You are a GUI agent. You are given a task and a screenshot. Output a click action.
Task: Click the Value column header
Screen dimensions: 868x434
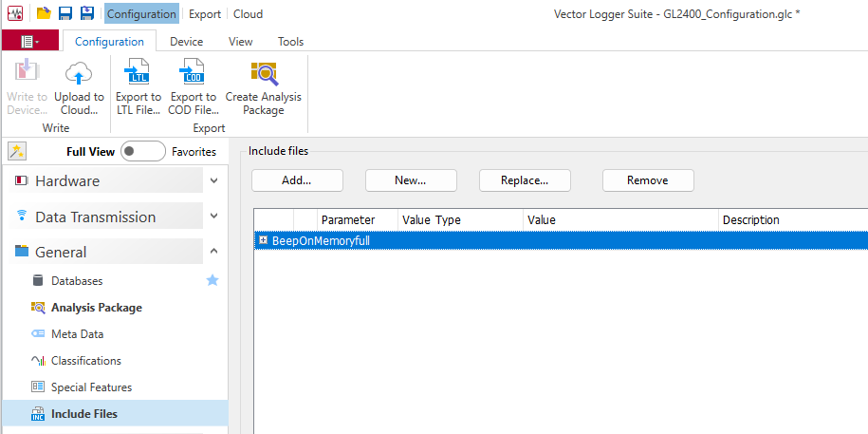(x=621, y=220)
